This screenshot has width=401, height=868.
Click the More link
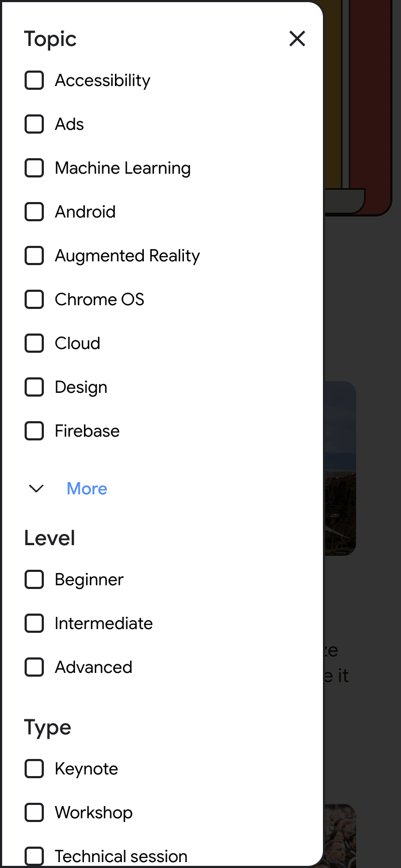click(87, 489)
